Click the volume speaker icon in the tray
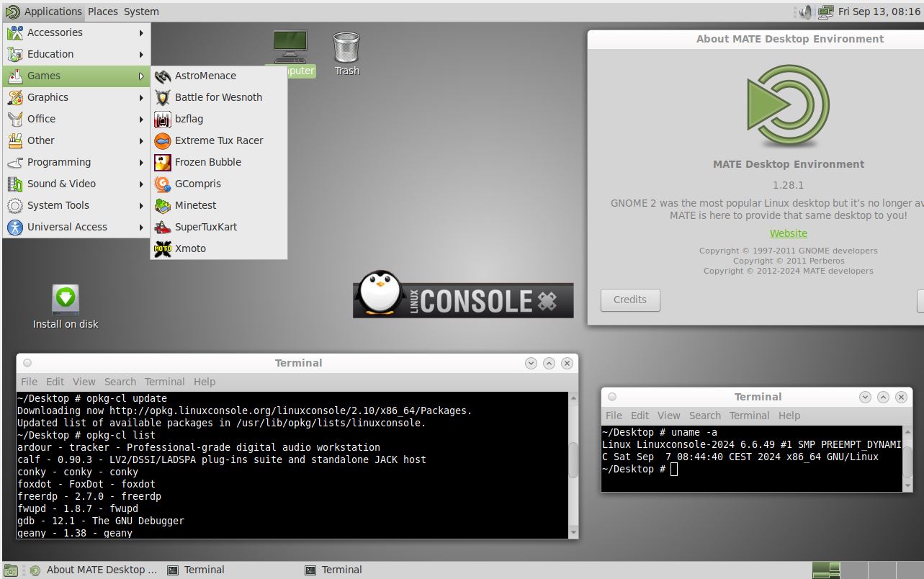Image resolution: width=924 pixels, height=579 pixels. pos(804,12)
